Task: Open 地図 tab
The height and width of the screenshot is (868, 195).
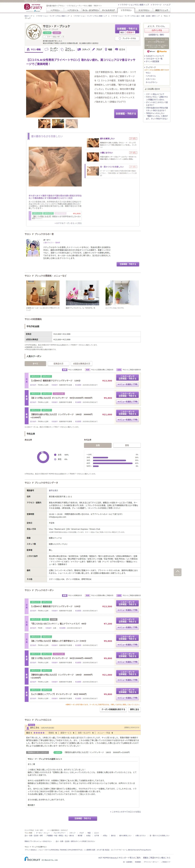Action: (109, 50)
